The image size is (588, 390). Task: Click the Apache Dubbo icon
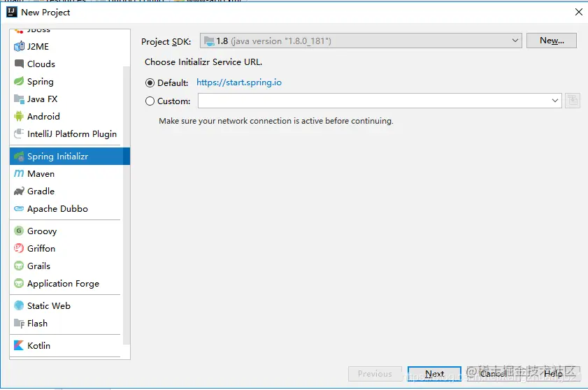coord(19,208)
